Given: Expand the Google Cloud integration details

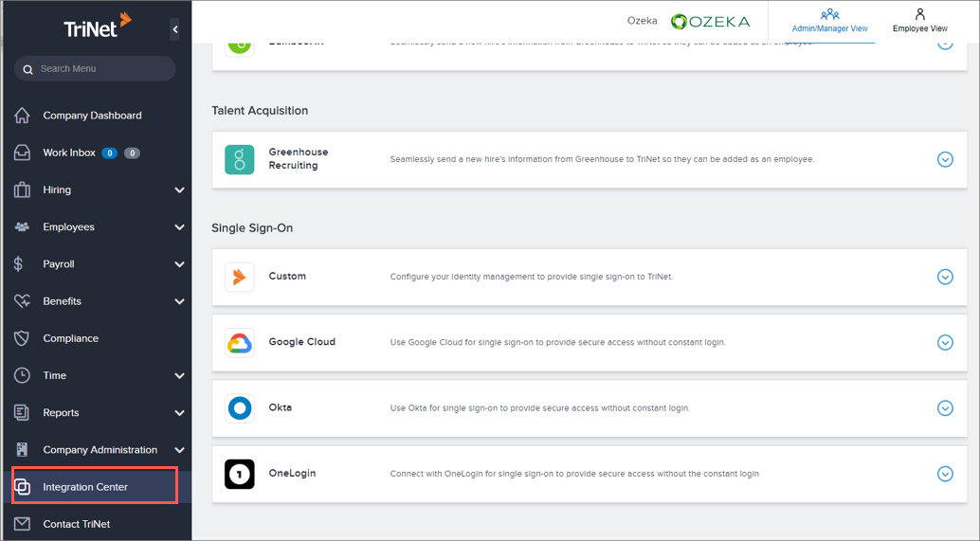Looking at the screenshot, I should coord(944,342).
